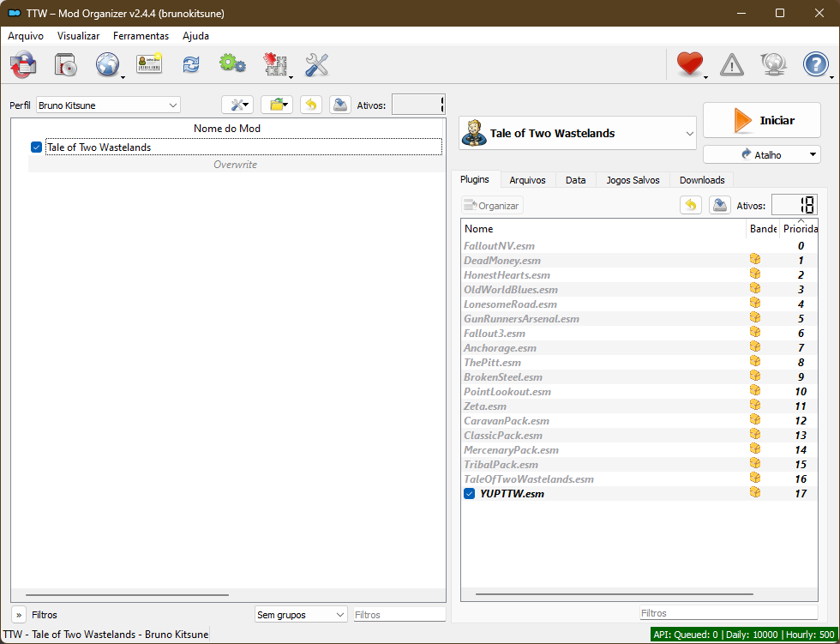
Task: Switch to the Jogos Salvos tab
Action: (x=633, y=180)
